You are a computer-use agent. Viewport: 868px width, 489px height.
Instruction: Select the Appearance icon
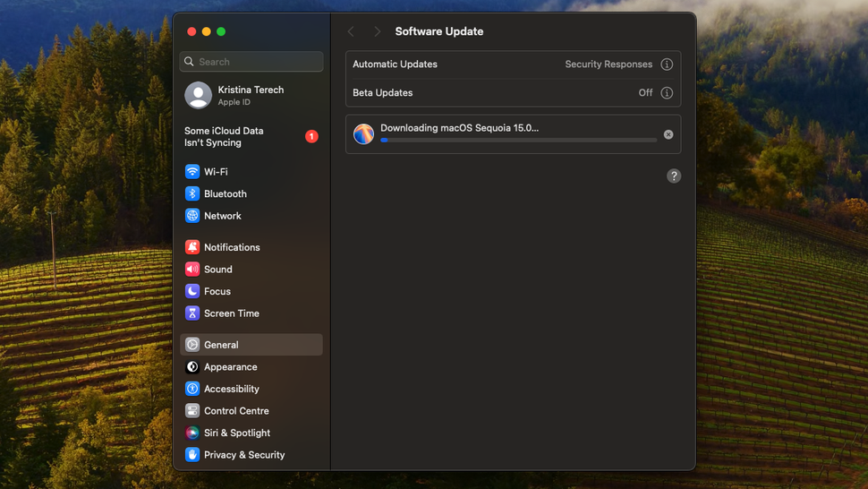(x=192, y=366)
